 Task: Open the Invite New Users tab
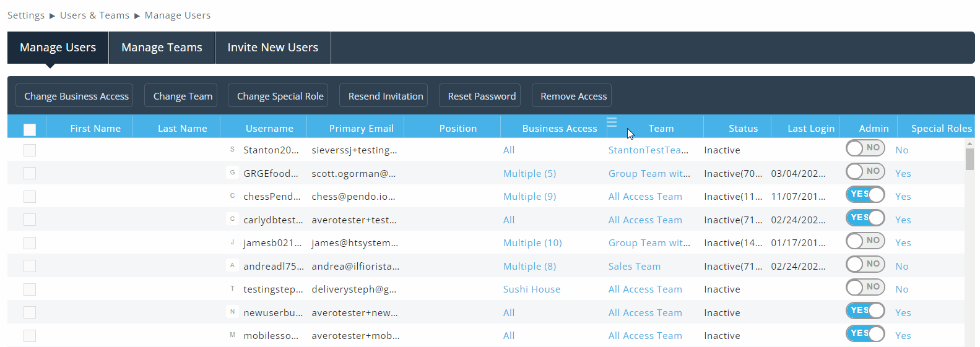272,48
